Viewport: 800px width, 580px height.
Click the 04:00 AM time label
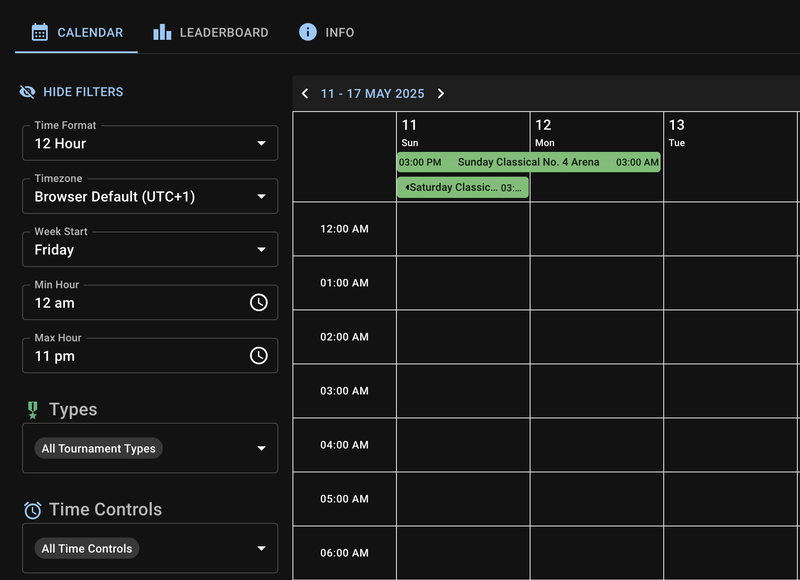[344, 445]
